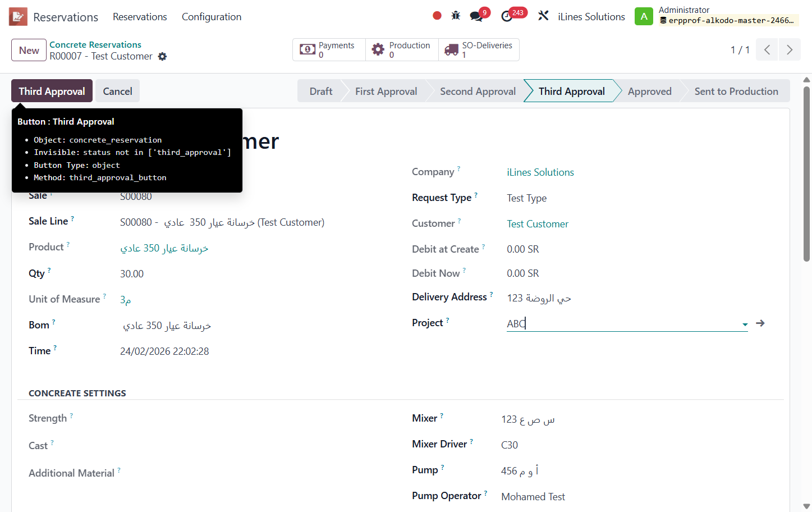Show the Company field help tooltip
Screen dimensions: 812x512
coord(458,168)
